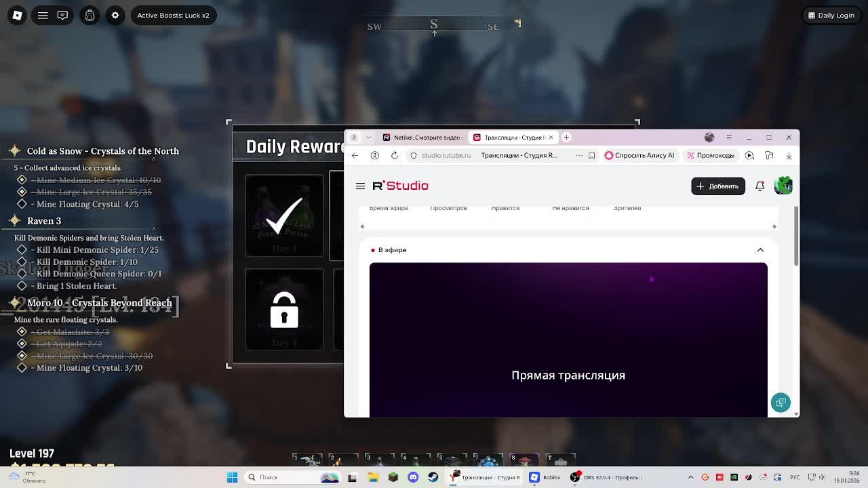This screenshot has height=488, width=868.
Task: Click the browser page vertical scrollbar
Action: (x=796, y=237)
